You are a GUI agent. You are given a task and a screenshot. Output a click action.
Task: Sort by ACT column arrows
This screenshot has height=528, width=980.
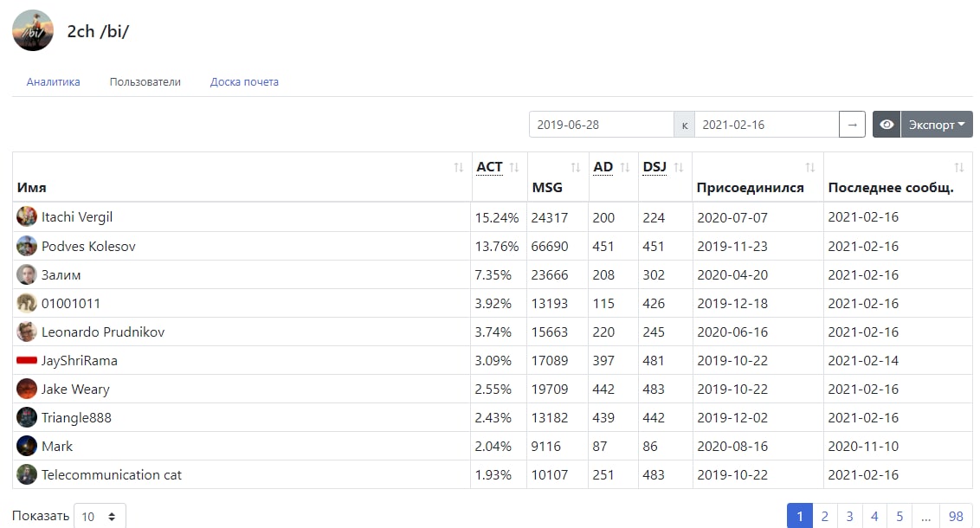tap(514, 167)
